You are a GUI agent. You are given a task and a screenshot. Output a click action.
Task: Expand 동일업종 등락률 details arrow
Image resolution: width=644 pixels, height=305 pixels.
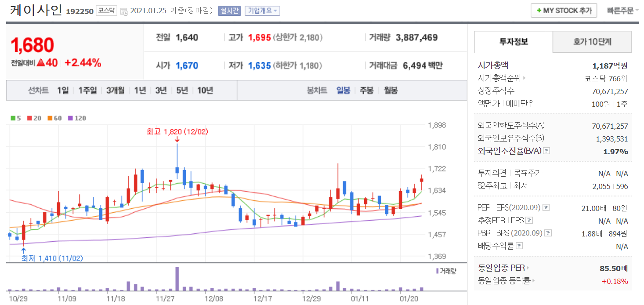[532, 281]
